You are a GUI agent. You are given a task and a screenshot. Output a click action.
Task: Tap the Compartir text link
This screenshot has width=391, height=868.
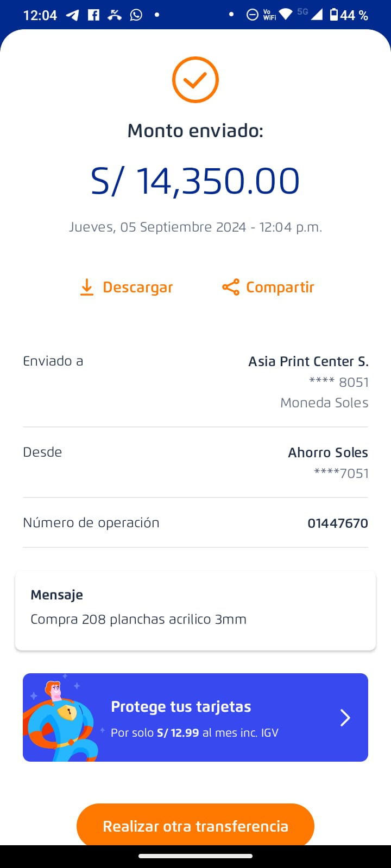click(x=280, y=287)
